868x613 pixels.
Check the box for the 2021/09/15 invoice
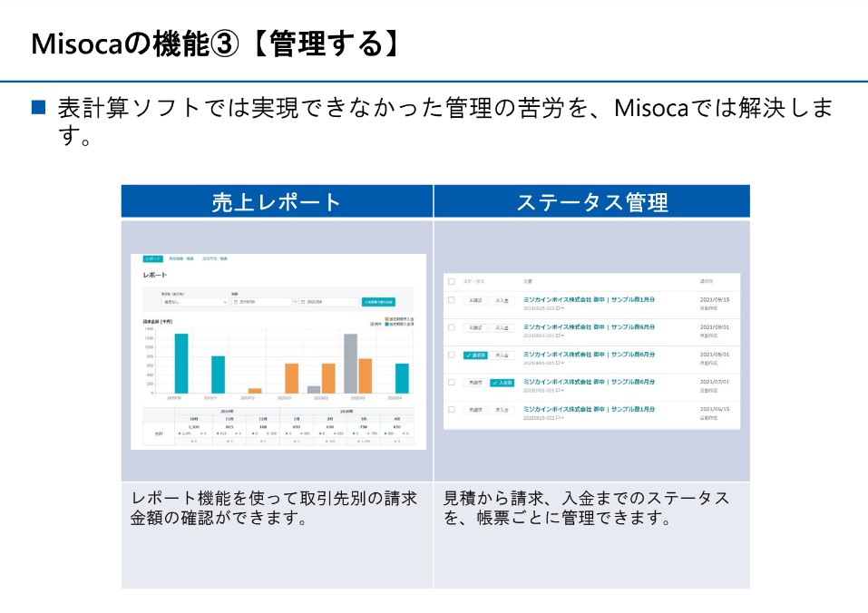click(451, 300)
